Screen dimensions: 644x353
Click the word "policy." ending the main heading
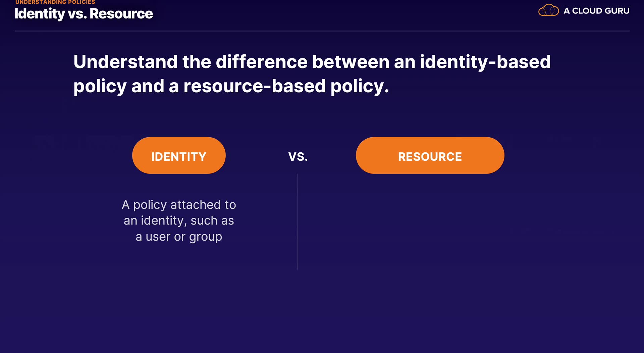point(360,86)
